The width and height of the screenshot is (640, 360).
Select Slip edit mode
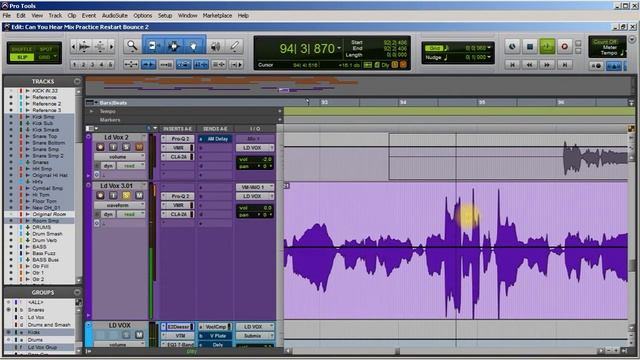(x=22, y=58)
